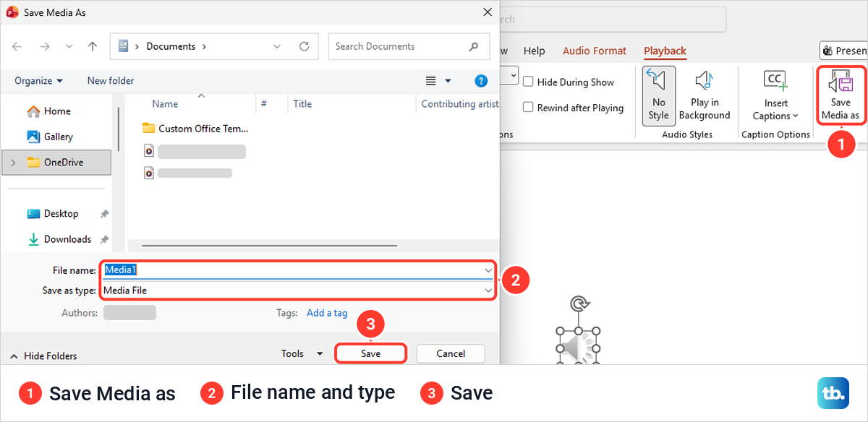Open help with the question mark icon
This screenshot has width=868, height=422.
tap(480, 81)
